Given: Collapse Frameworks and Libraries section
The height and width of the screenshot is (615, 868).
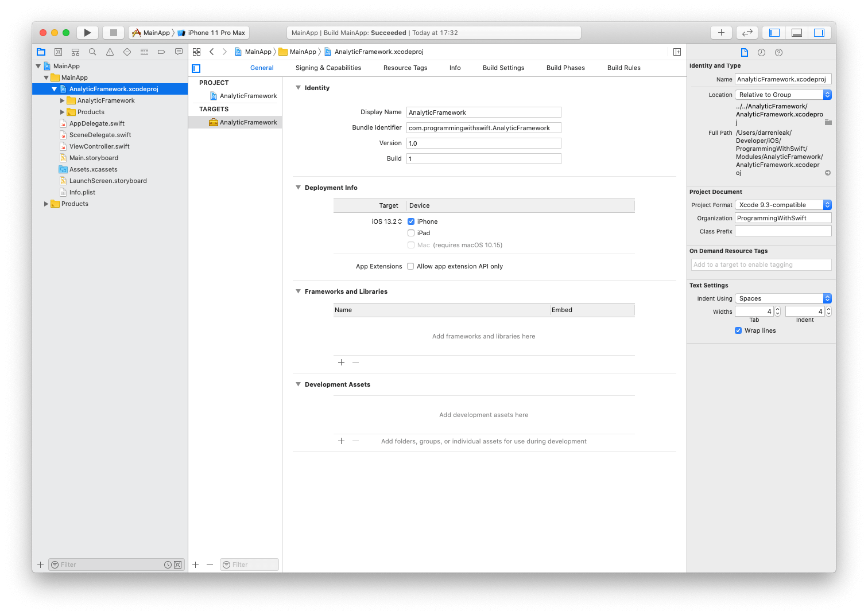Looking at the screenshot, I should pyautogui.click(x=298, y=291).
